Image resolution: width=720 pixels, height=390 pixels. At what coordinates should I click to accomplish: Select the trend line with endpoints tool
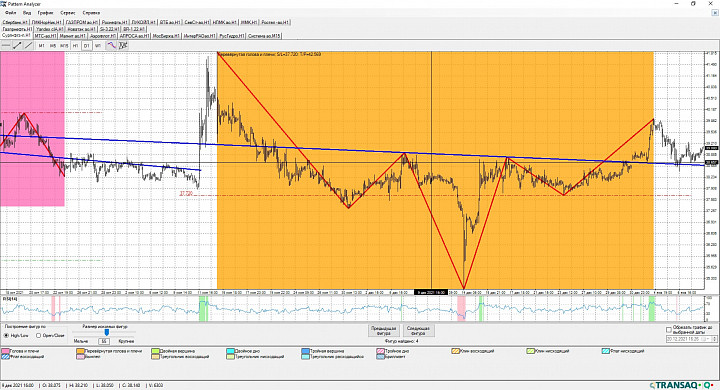point(17,45)
